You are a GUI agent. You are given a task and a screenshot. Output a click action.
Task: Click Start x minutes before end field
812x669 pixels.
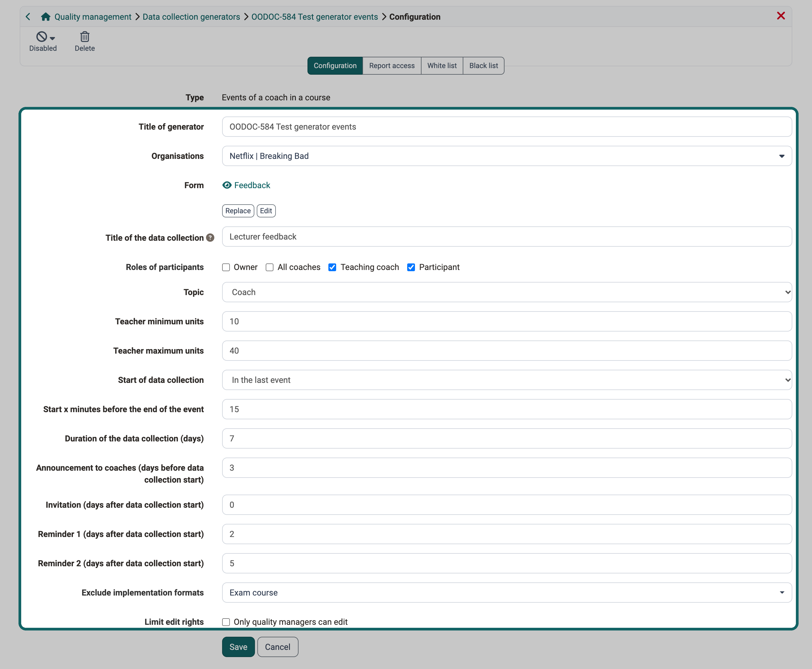coord(507,409)
